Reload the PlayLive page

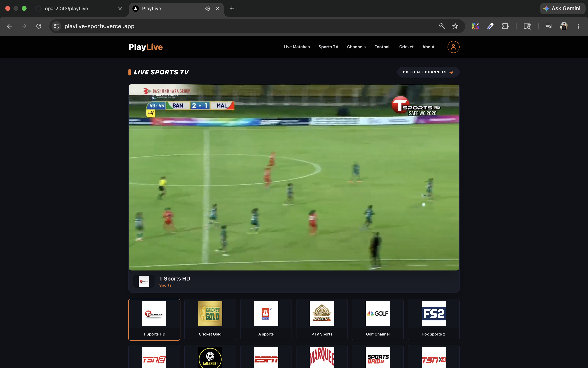(39, 26)
